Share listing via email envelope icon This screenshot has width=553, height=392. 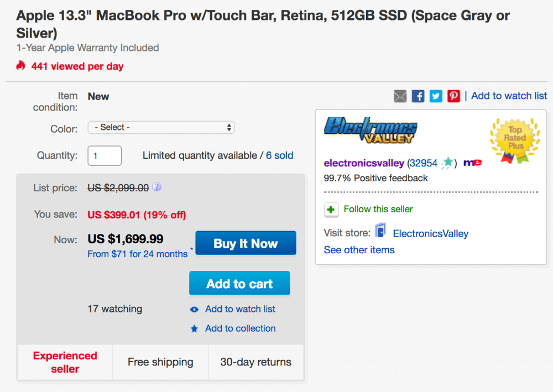point(400,96)
